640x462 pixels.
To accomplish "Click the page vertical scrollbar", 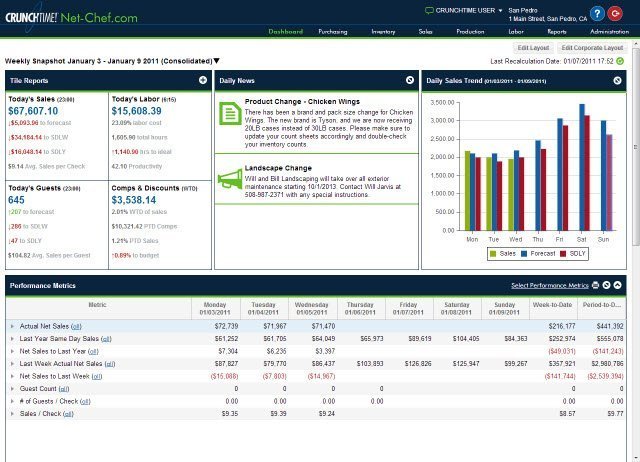I will tap(636, 147).
